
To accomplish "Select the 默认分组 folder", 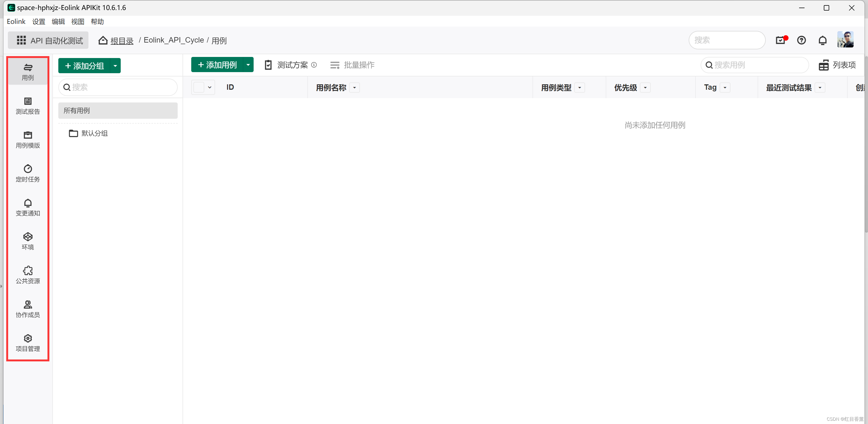I will 94,133.
